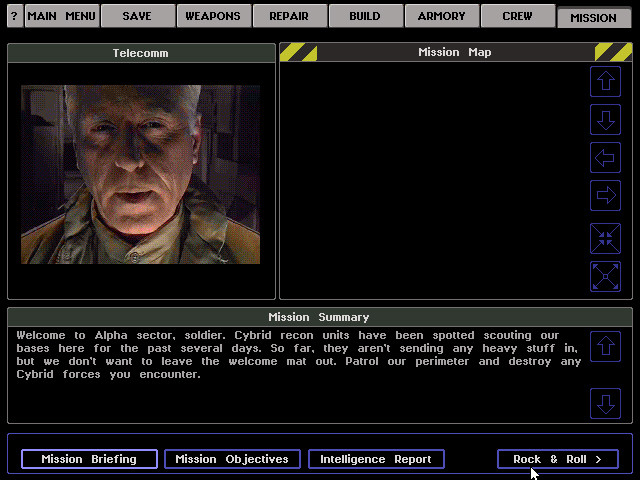The height and width of the screenshot is (480, 640).
Task: Pan the mission map down
Action: point(605,119)
